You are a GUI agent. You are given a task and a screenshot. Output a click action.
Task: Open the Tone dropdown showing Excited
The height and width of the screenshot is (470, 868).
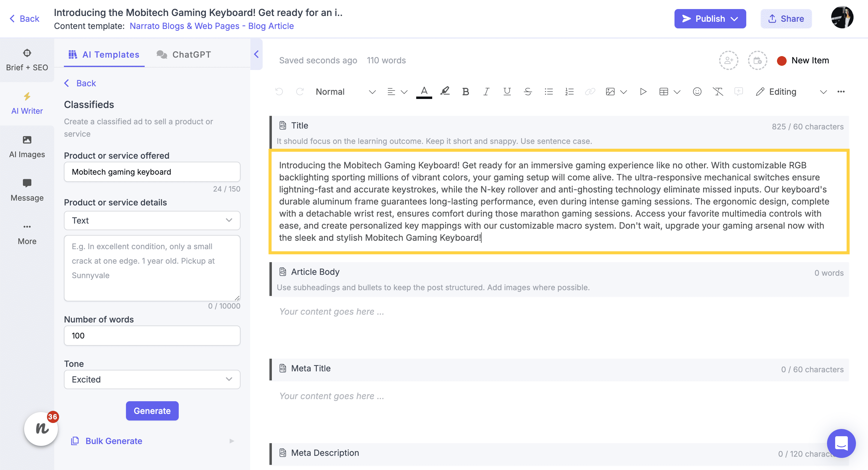coord(152,379)
